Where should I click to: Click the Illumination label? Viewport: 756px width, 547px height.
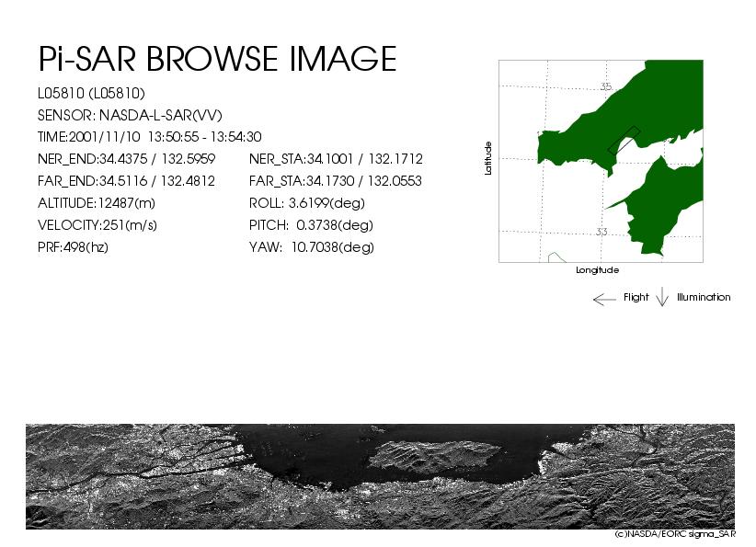(704, 297)
